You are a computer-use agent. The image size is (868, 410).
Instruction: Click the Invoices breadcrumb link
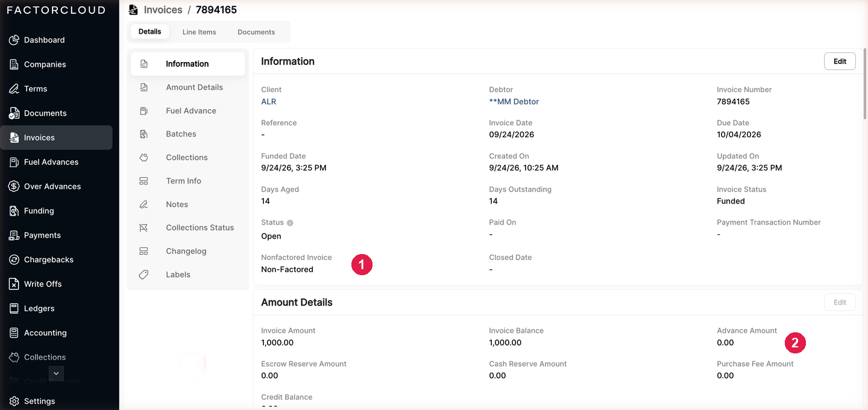(x=163, y=10)
